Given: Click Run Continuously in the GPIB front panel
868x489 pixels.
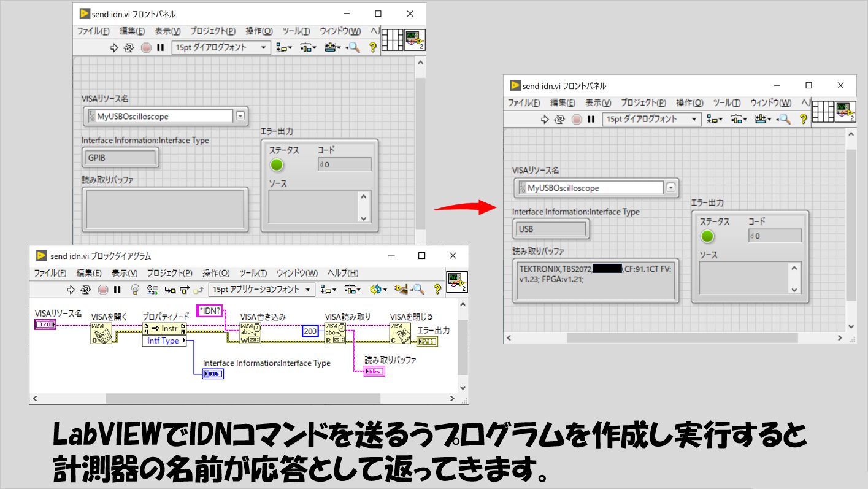Looking at the screenshot, I should (129, 47).
